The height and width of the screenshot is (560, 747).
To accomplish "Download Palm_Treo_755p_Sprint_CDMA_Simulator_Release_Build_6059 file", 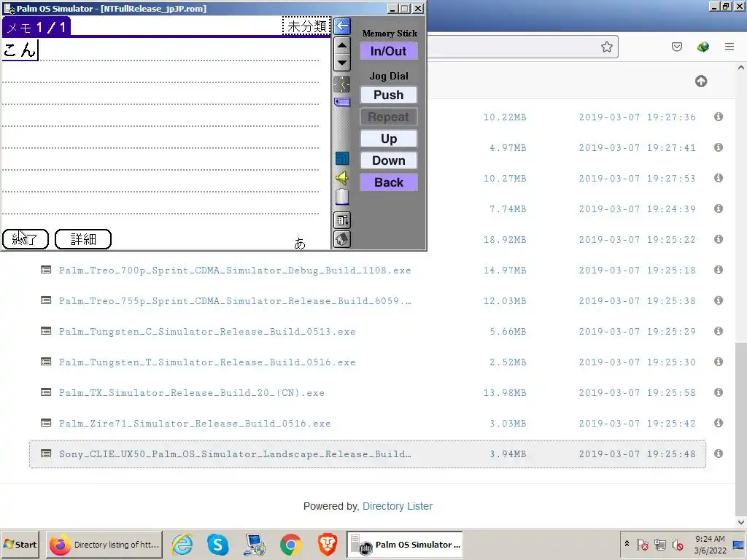I will point(235,301).
